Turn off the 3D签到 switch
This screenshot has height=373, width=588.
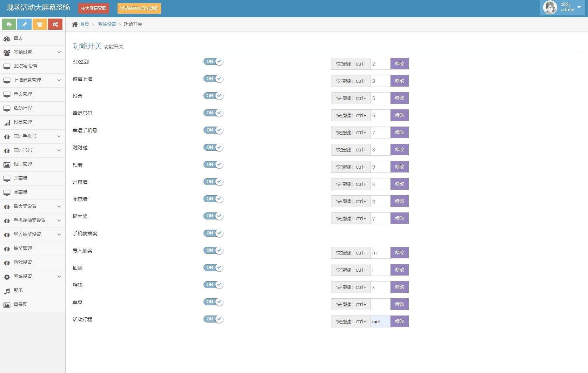click(x=213, y=62)
